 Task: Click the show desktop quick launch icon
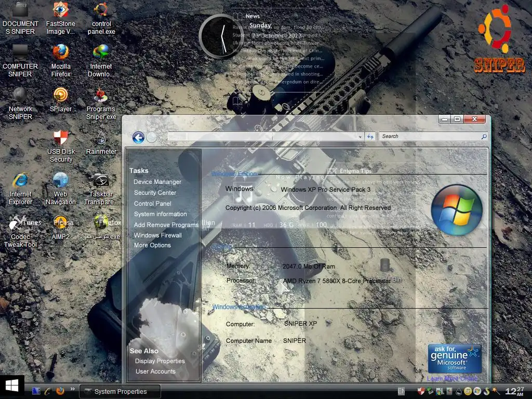click(x=36, y=391)
